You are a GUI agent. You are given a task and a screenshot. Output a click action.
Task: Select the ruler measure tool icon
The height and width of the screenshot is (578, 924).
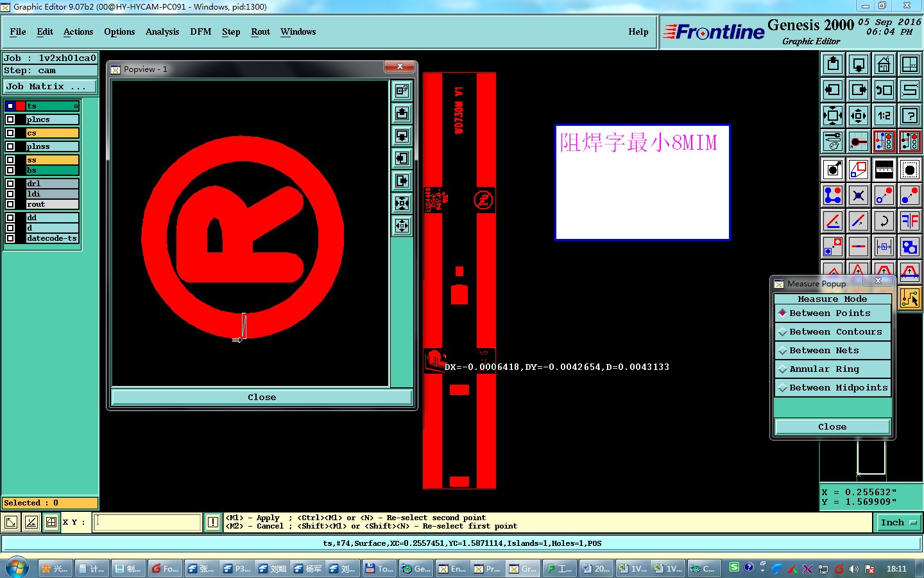coord(884,170)
